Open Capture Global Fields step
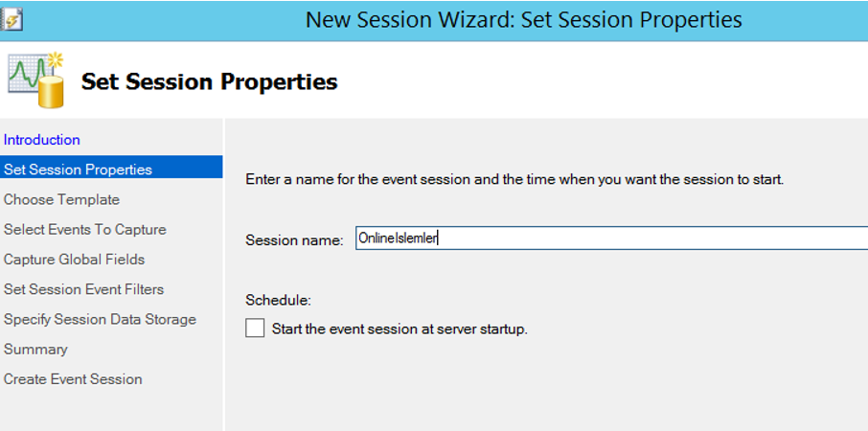This screenshot has width=868, height=431. click(x=74, y=259)
